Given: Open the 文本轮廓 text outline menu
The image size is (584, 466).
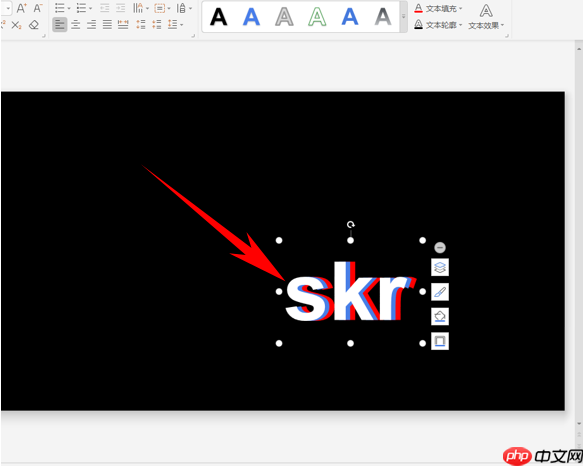Looking at the screenshot, I should coord(438,25).
